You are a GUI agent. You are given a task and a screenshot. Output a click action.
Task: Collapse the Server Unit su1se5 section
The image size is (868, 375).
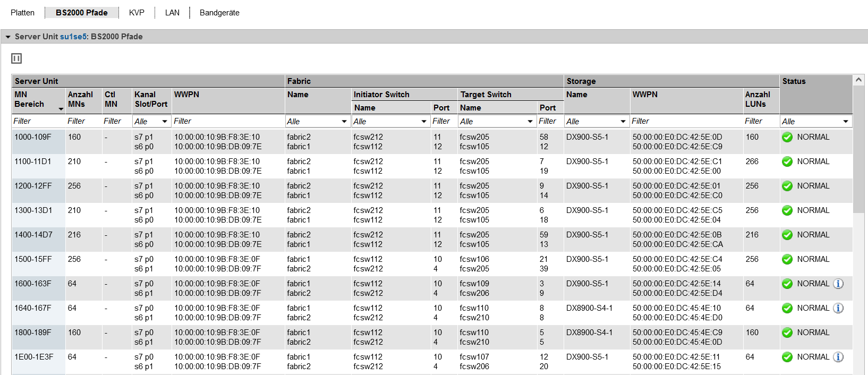click(x=8, y=37)
